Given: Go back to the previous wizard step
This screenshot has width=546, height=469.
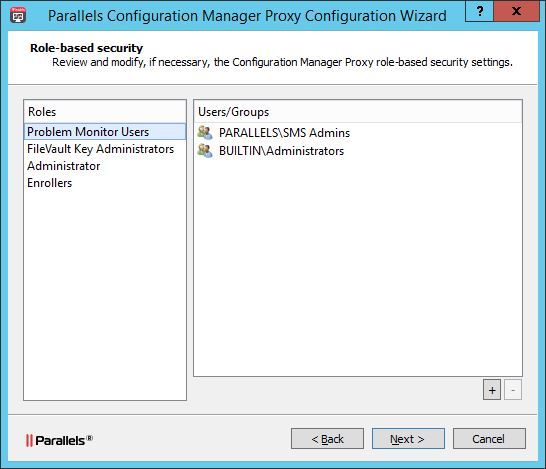Looking at the screenshot, I should (x=327, y=439).
